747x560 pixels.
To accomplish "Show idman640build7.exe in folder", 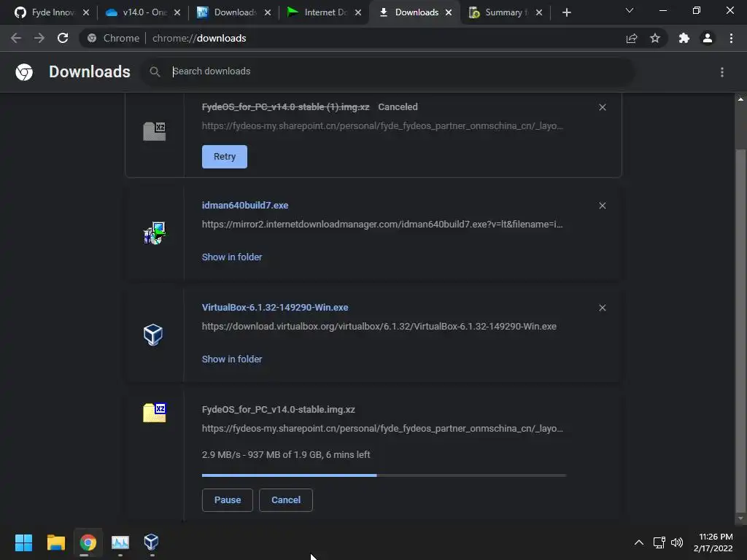I will 232,257.
